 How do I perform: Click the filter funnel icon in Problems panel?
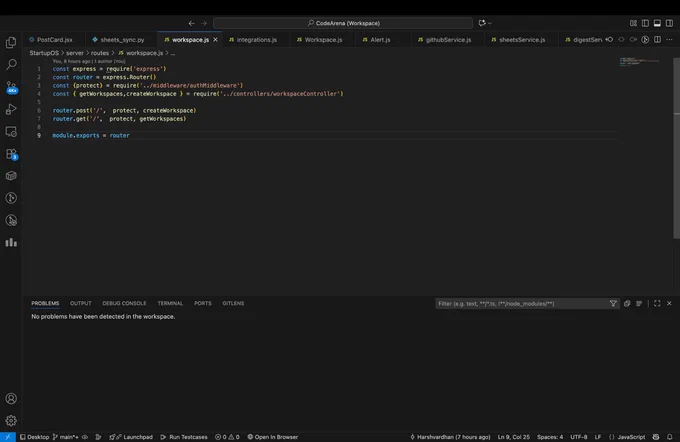pyautogui.click(x=613, y=304)
